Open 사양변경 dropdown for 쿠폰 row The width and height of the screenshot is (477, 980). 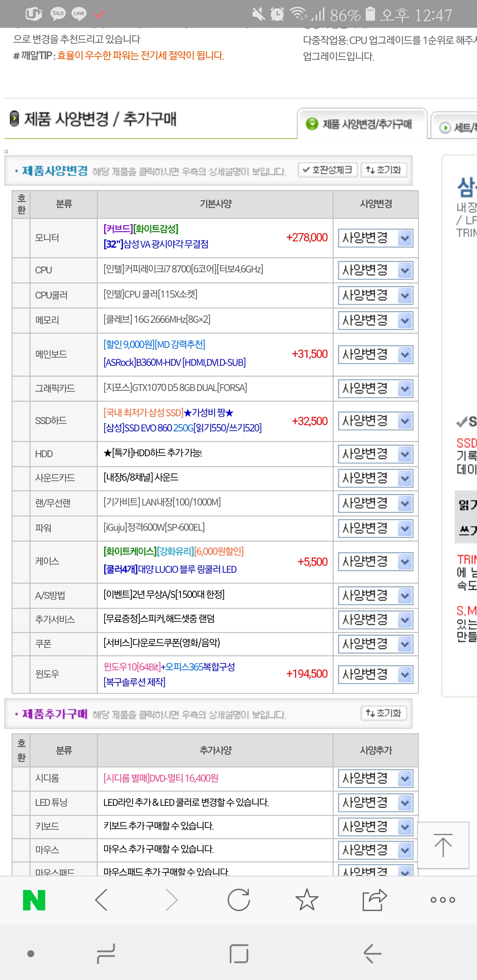tap(376, 644)
